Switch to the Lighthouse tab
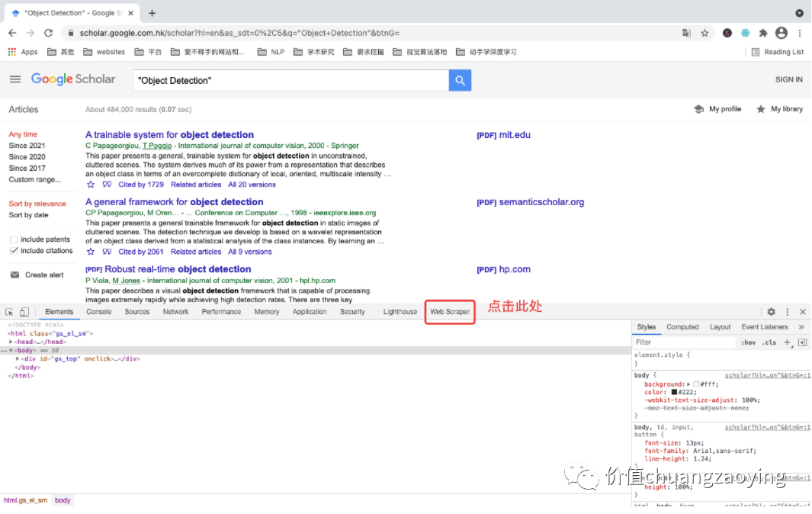 (x=400, y=312)
